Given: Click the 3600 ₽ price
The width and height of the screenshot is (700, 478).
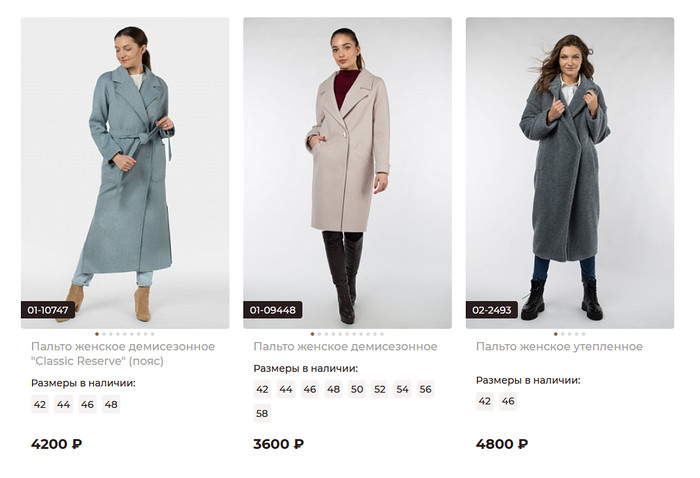Looking at the screenshot, I should [279, 444].
